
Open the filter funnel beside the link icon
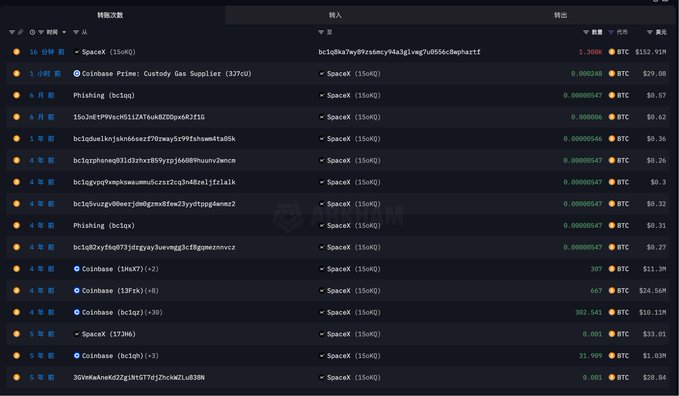(12, 32)
